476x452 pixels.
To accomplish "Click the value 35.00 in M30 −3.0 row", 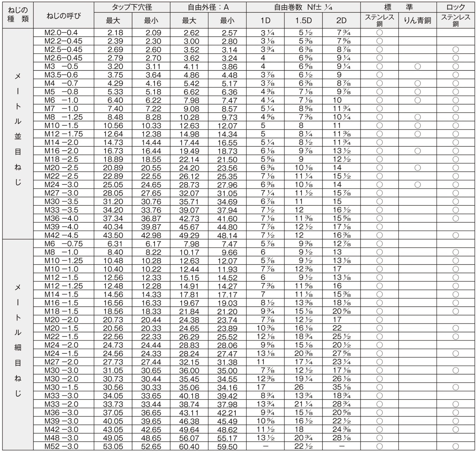I will coord(227,371).
